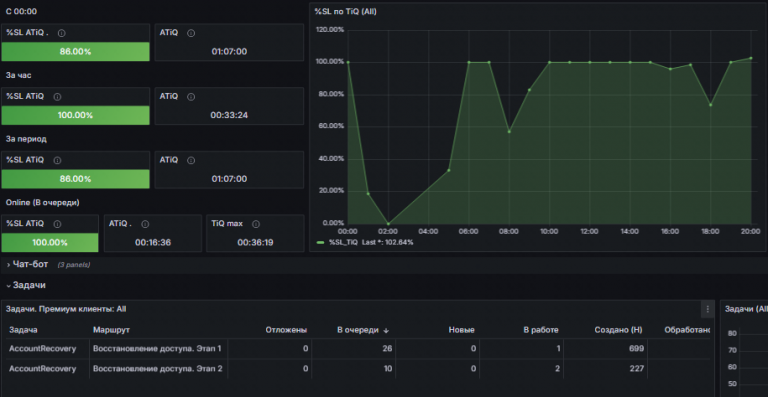Click info icon of ATiQ 00:33:24 panel
The width and height of the screenshot is (768, 397).
click(191, 97)
